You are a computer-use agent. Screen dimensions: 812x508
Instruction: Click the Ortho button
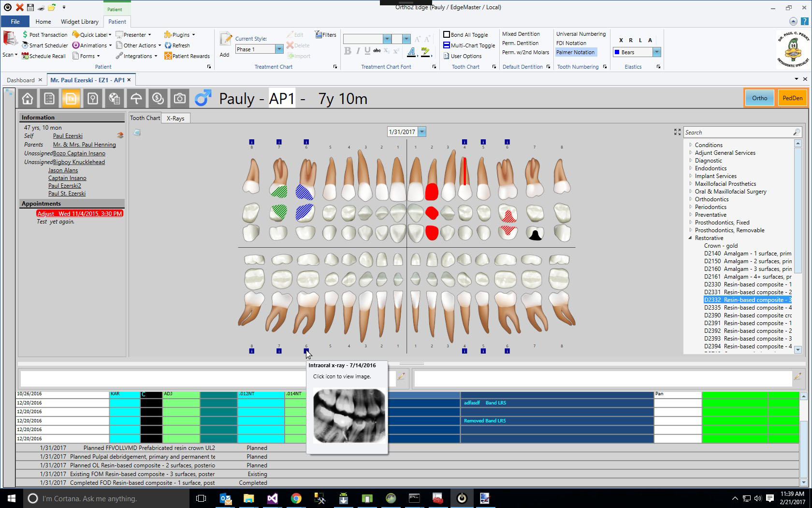759,98
